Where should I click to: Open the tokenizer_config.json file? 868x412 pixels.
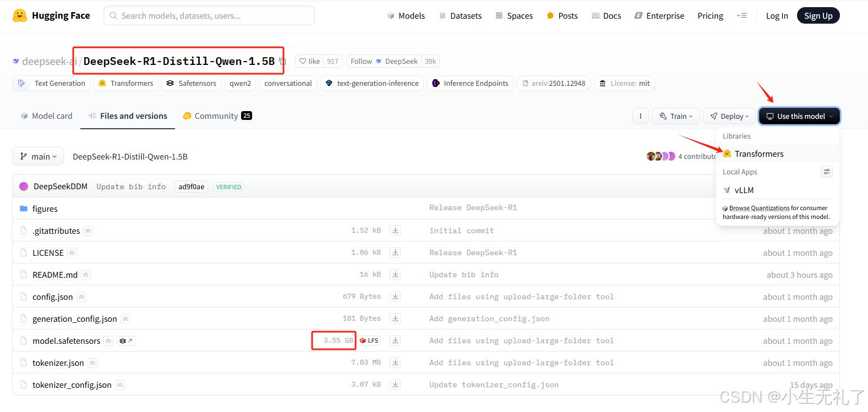[72, 384]
